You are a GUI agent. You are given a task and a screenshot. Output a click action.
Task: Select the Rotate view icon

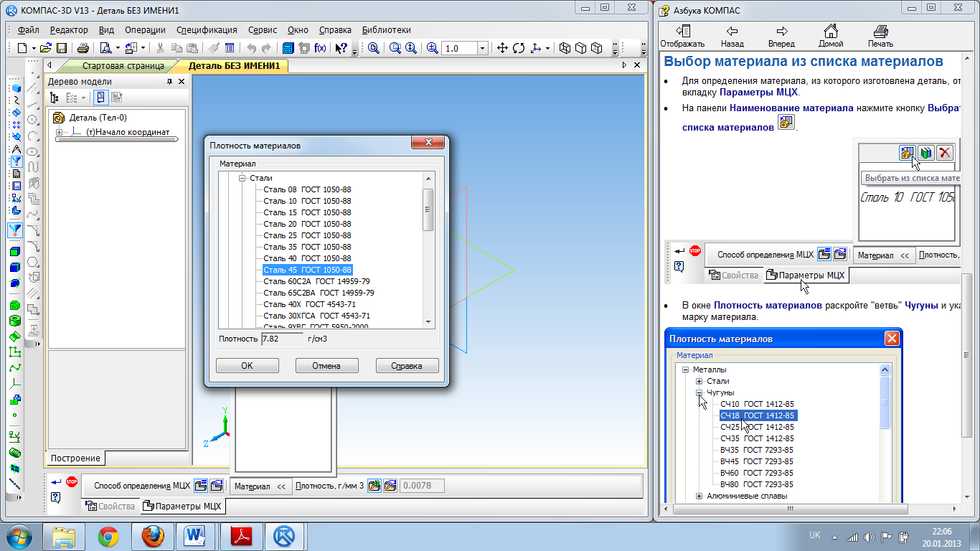click(519, 48)
